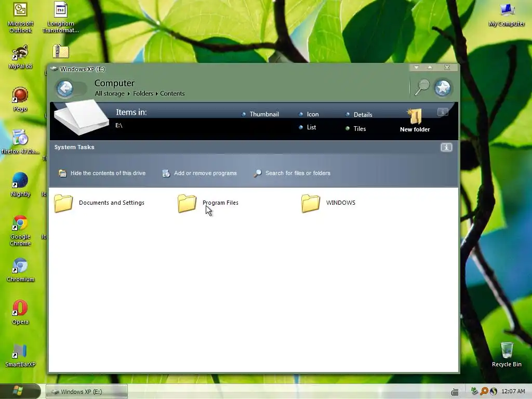Click the 12:07 AM clock

[513, 392]
